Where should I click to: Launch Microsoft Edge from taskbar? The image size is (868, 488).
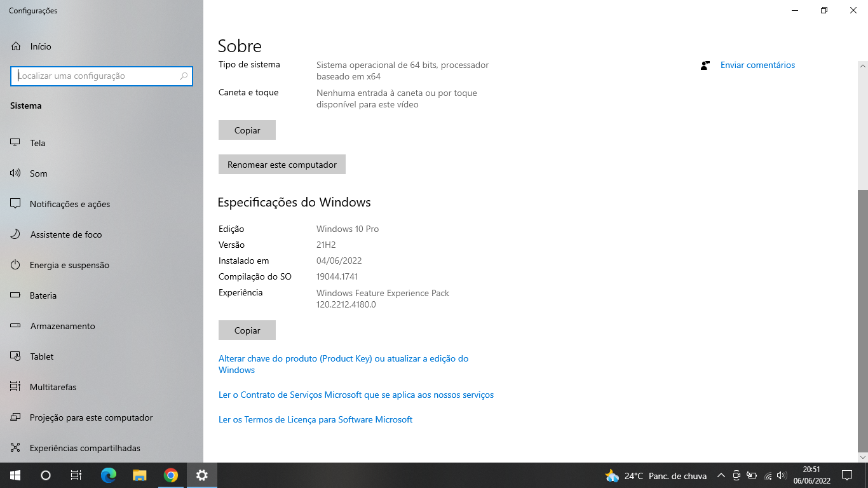(x=109, y=475)
